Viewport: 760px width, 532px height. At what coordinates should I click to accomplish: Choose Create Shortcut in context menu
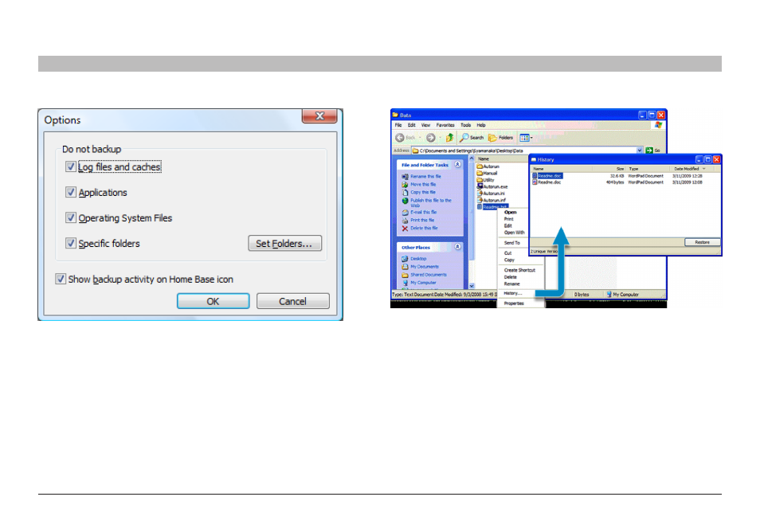(x=519, y=270)
